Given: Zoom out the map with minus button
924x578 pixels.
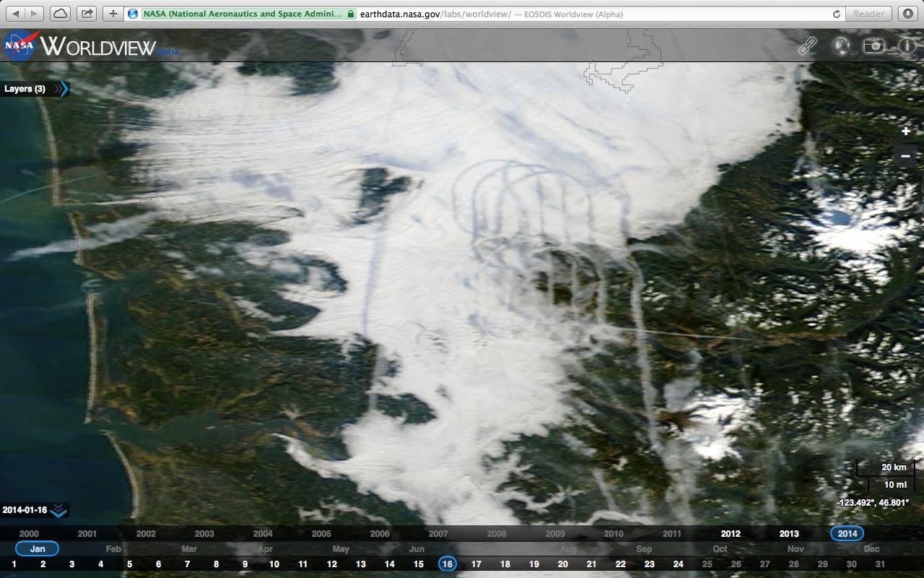Looking at the screenshot, I should point(906,156).
